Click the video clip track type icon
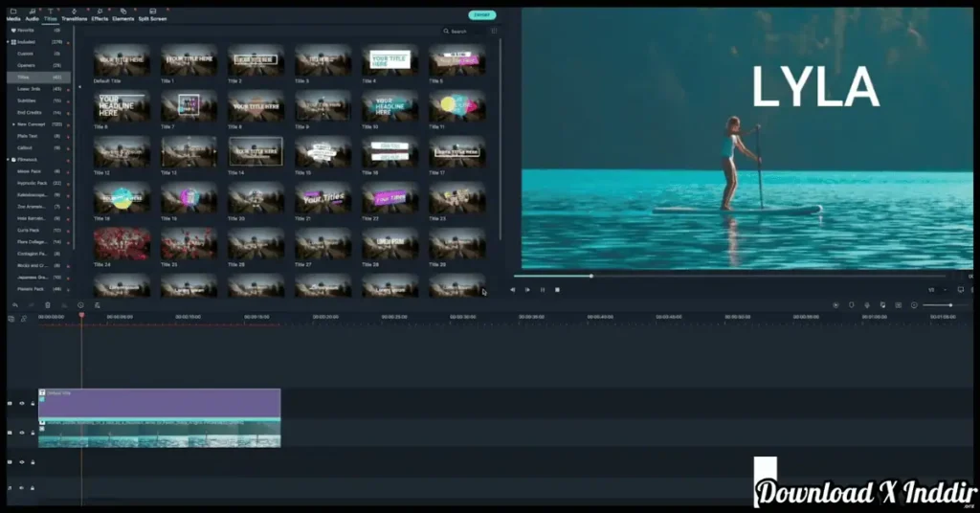Viewport: 980px width, 513px height. 10,433
